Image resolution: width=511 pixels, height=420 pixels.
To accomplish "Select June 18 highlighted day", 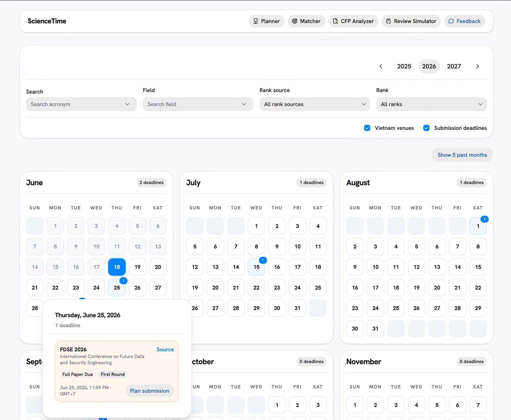I will pos(117,267).
